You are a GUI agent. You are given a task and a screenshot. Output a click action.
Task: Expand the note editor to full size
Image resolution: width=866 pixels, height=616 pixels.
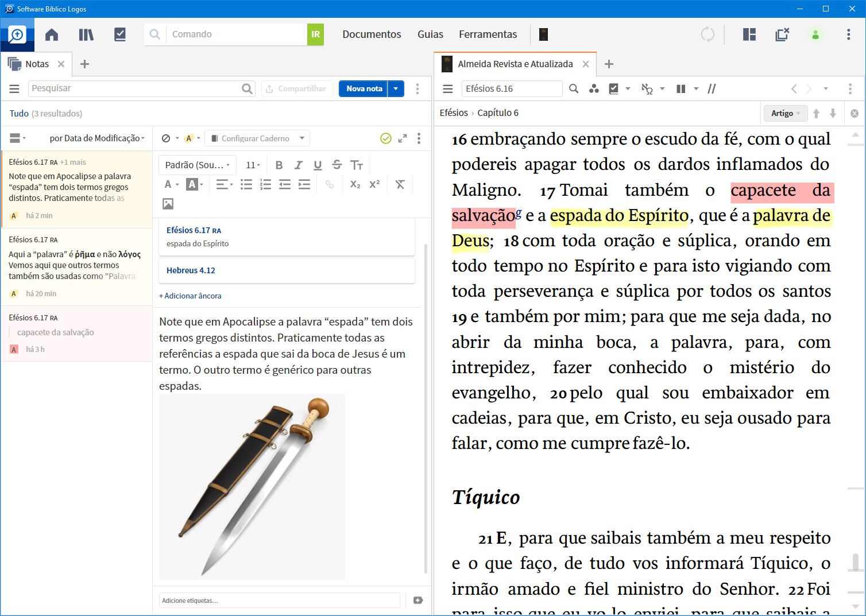click(x=403, y=138)
